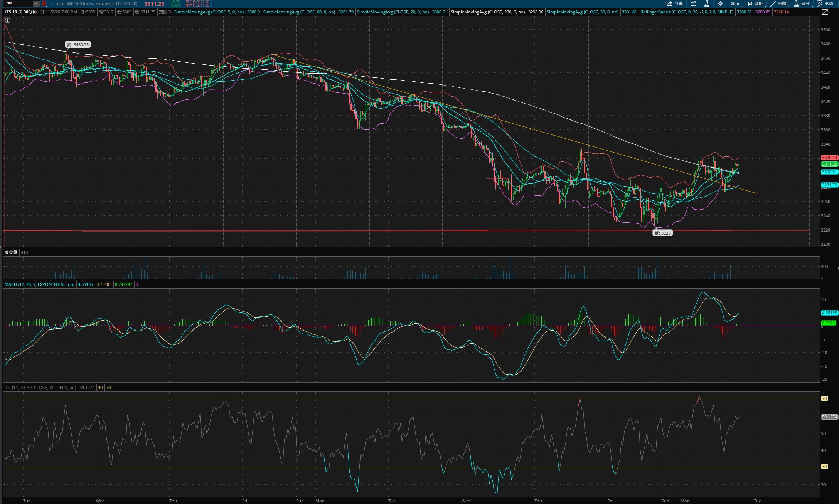Click the date 日:11/2/20 7:00 PM
The image size is (839, 504).
tap(59, 12)
